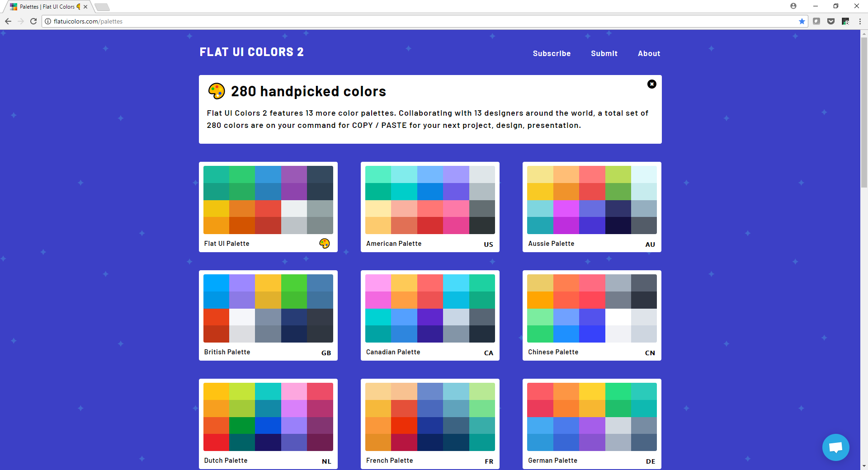Click the German Palette color thumbnail

click(592, 417)
